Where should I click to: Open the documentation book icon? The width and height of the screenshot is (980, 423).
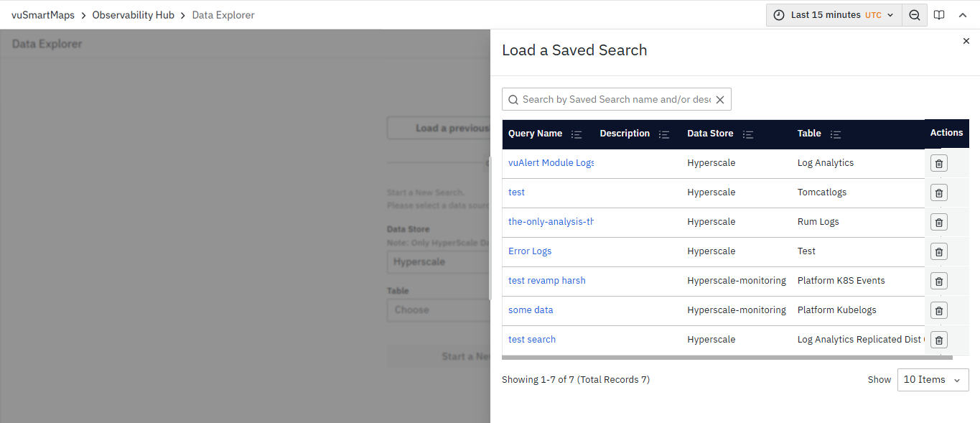click(x=939, y=15)
